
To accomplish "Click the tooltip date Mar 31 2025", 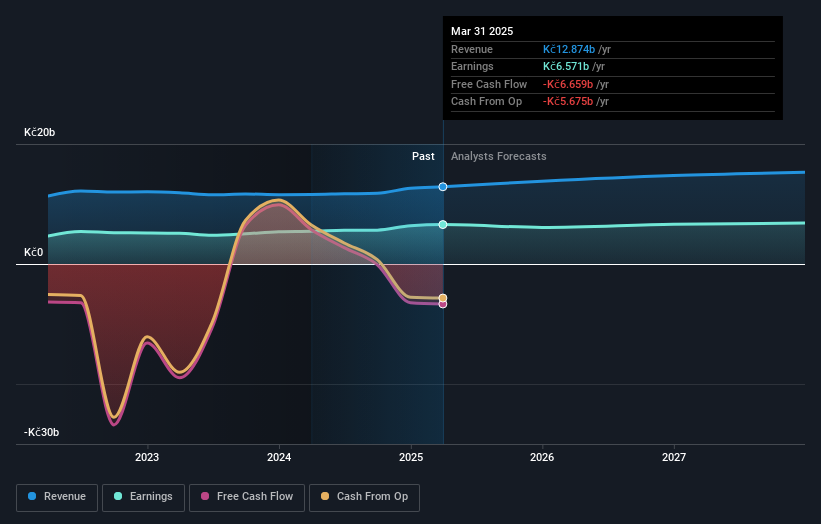I will pyautogui.click(x=482, y=31).
